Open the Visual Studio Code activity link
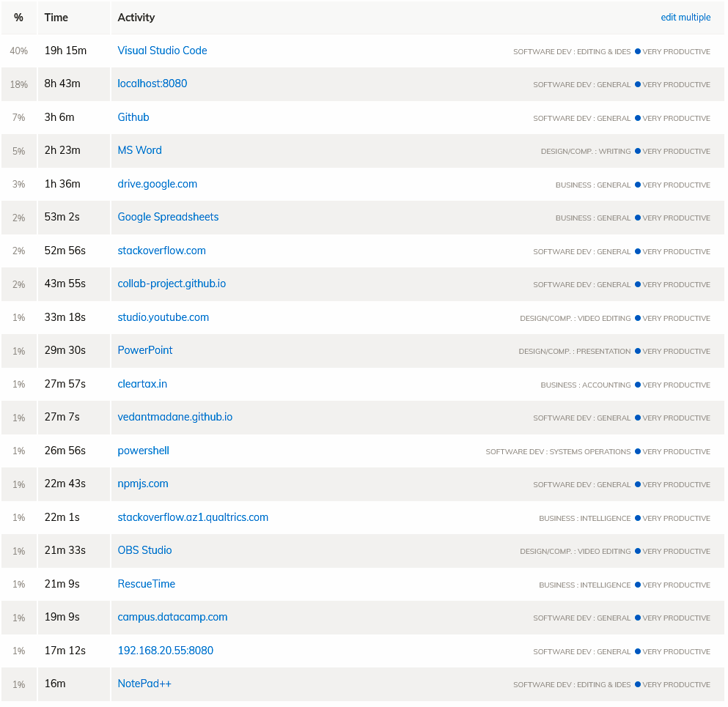Image resolution: width=728 pixels, height=707 pixels. click(162, 51)
